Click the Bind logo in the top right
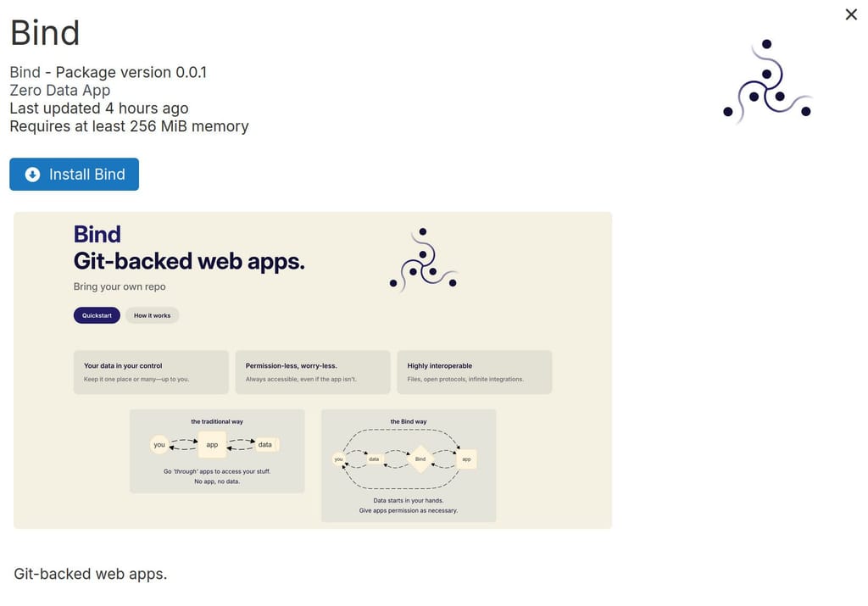The image size is (868, 606). coord(767,81)
